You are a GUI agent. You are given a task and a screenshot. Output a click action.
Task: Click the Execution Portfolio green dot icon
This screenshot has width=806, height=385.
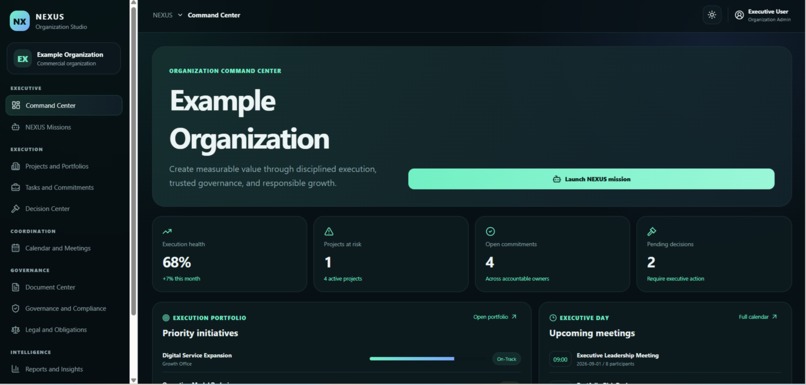click(166, 318)
